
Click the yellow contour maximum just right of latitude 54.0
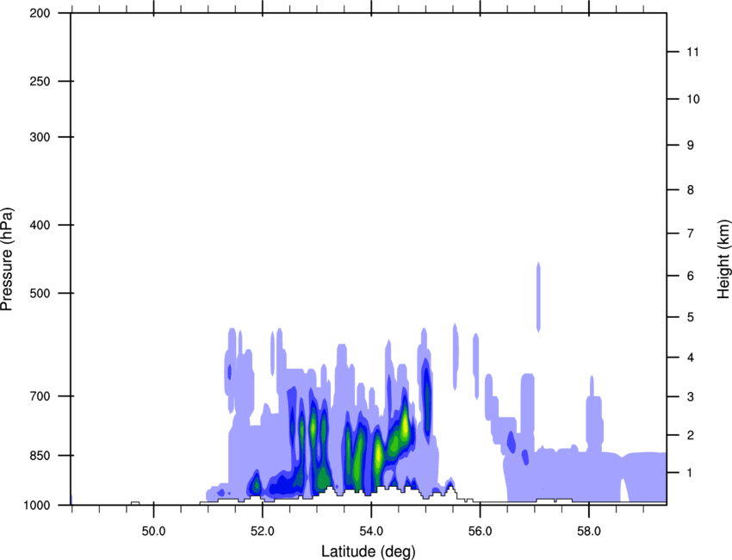pyautogui.click(x=379, y=454)
